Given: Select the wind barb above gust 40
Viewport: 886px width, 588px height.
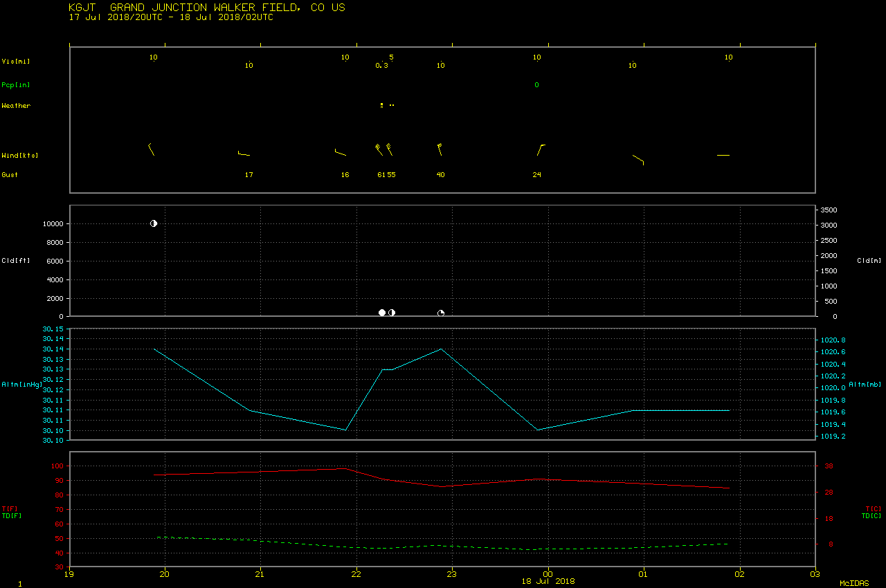Looking at the screenshot, I should coord(440,149).
